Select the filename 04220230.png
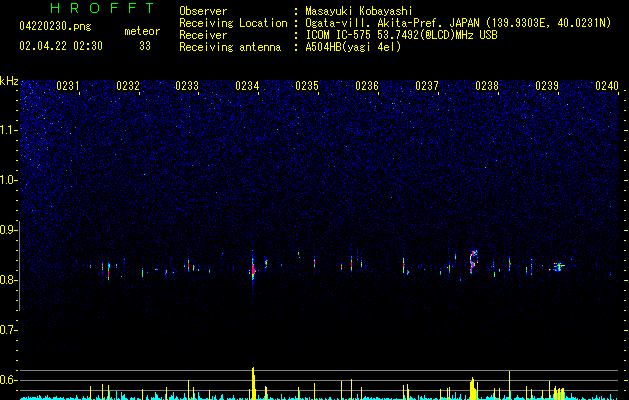Viewport: 629px width, 400px height. point(55,26)
